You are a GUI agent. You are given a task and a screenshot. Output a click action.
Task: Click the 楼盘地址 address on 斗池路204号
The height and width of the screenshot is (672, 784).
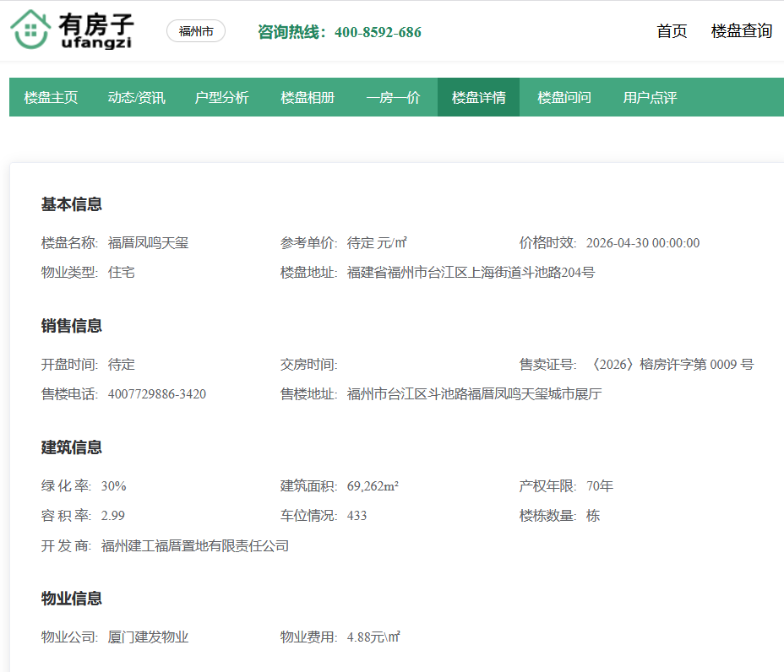pos(471,274)
